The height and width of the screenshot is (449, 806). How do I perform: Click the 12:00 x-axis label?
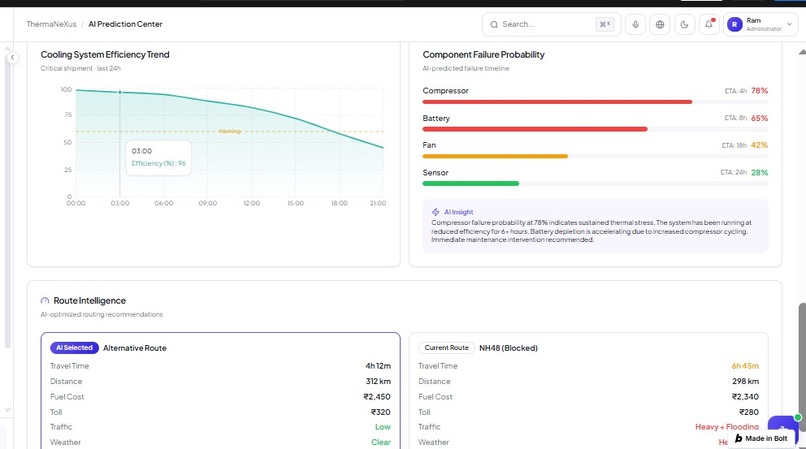coord(251,203)
